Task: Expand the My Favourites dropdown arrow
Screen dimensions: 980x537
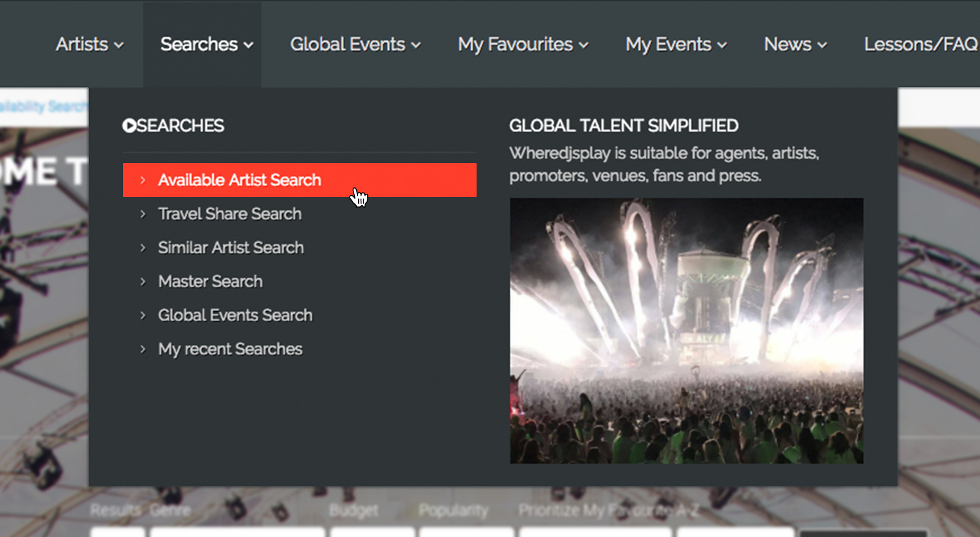Action: [583, 45]
